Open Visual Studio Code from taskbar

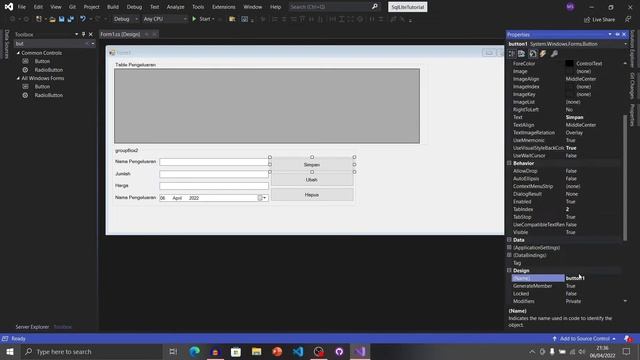pos(298,351)
